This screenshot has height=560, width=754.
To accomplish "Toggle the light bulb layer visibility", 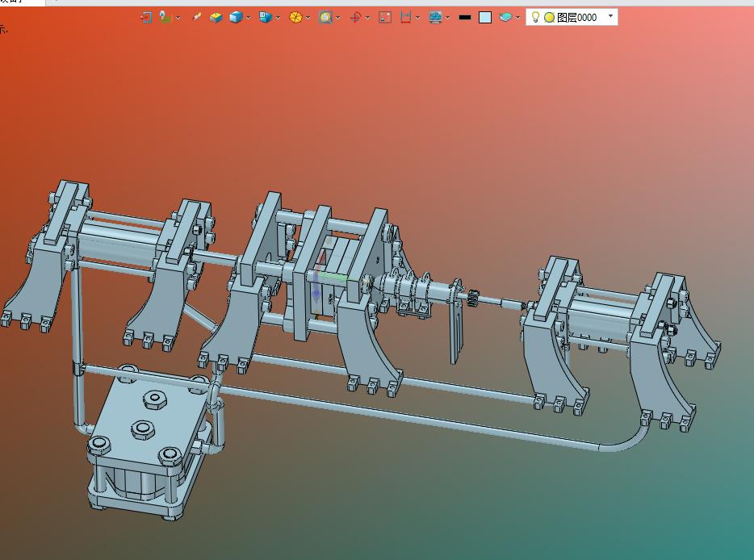I will coord(535,17).
